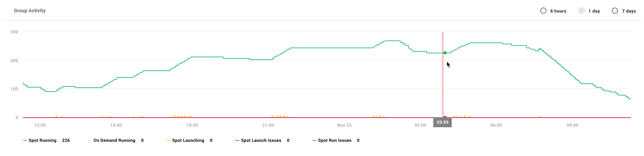
Task: Hide the Spot Launch Issues series label
Action: click(x=261, y=140)
